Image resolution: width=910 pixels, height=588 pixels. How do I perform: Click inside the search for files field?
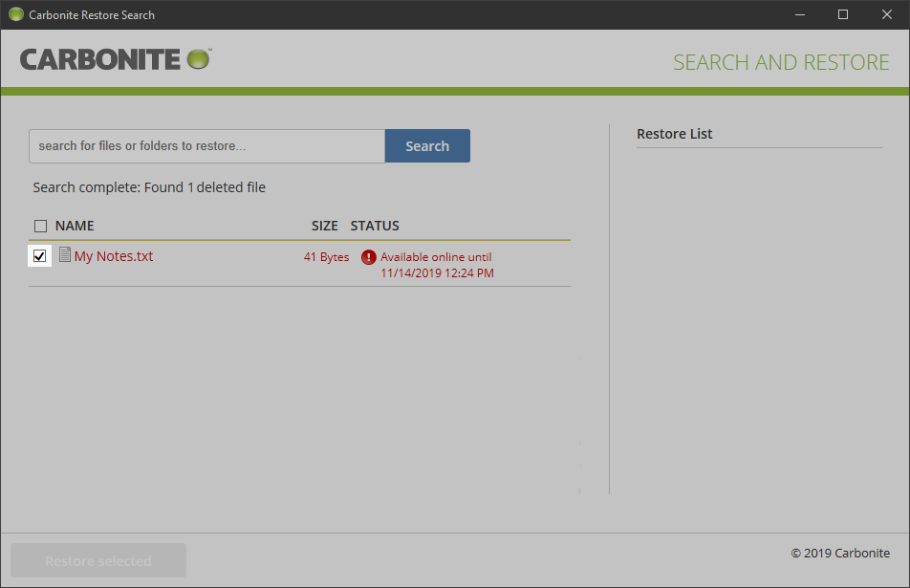206,145
